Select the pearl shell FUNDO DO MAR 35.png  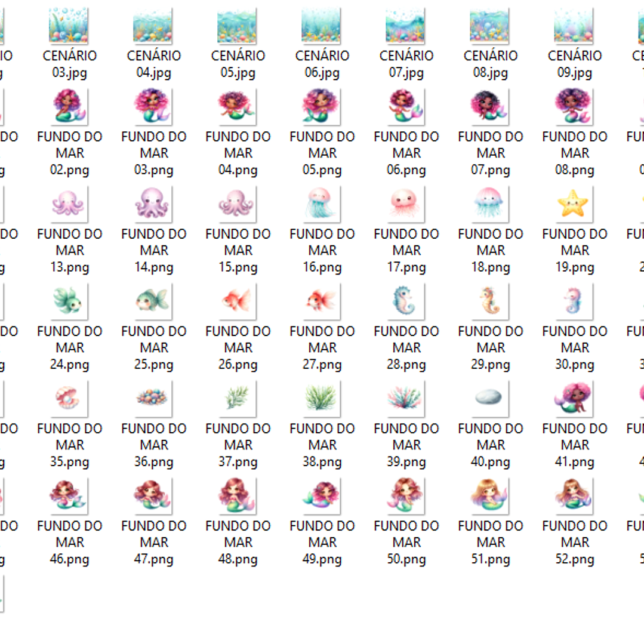pyautogui.click(x=69, y=398)
